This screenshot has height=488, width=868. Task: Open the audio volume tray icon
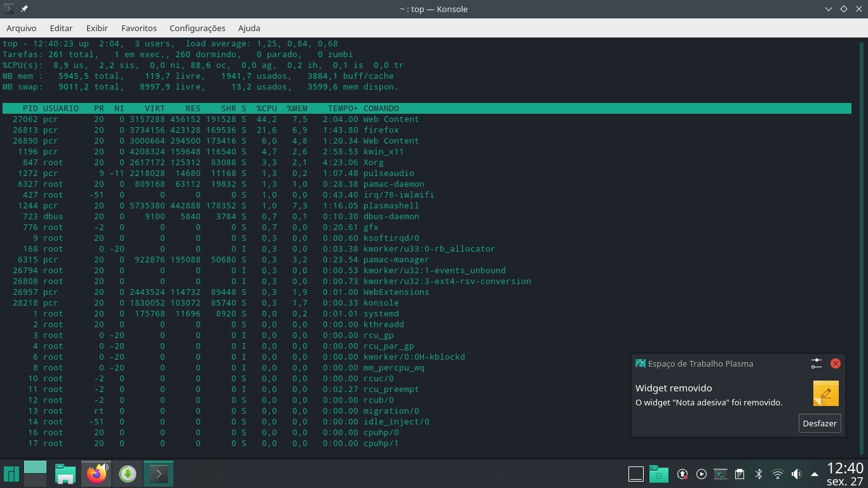point(796,474)
